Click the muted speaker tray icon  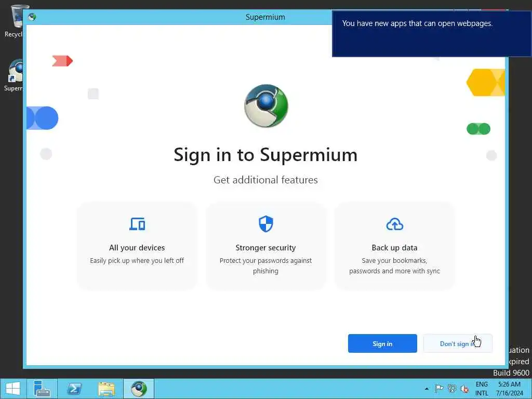point(464,389)
